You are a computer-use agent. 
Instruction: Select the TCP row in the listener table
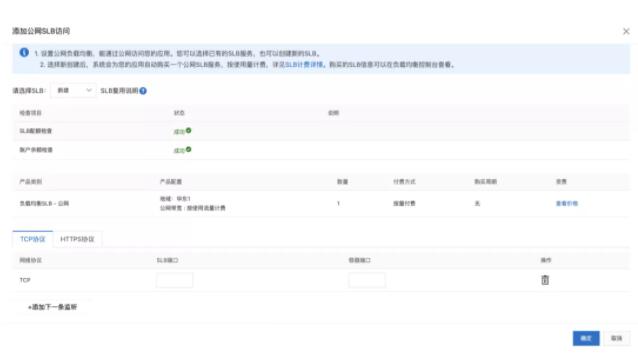[x=321, y=280]
